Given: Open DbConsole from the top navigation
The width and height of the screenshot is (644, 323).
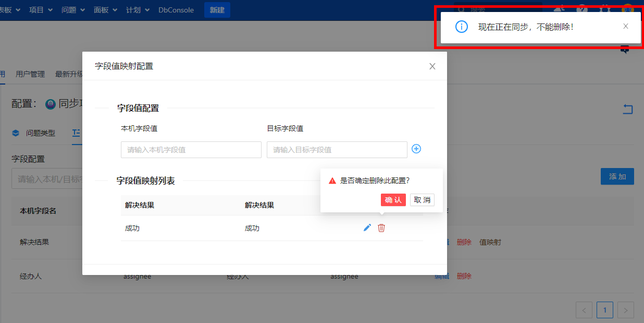Looking at the screenshot, I should [176, 10].
